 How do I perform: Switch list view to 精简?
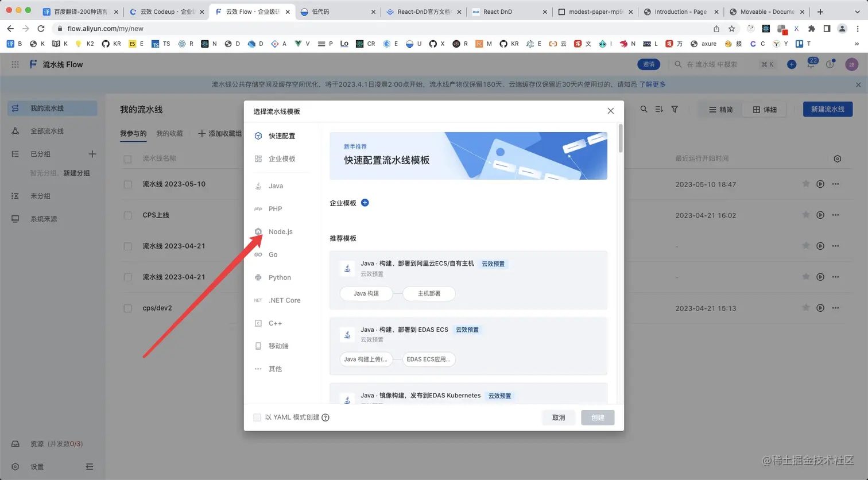point(720,109)
